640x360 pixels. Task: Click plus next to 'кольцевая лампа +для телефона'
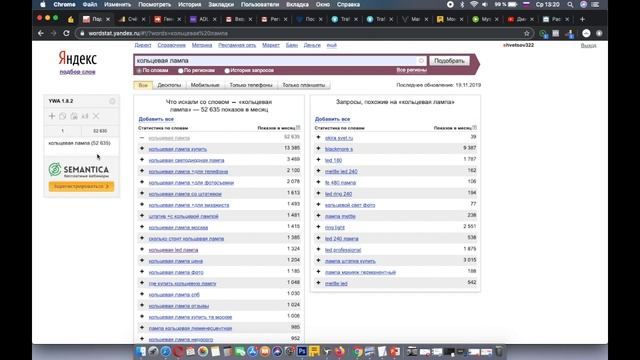click(x=142, y=171)
